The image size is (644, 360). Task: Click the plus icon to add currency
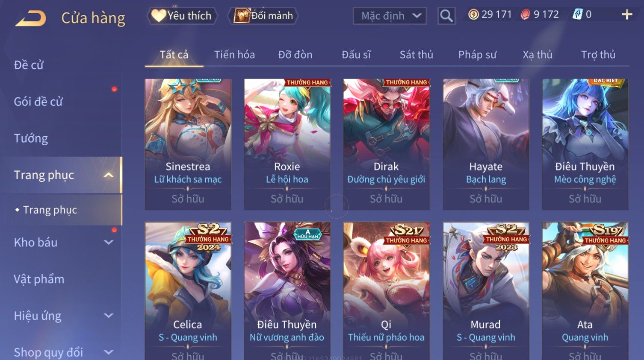(627, 15)
